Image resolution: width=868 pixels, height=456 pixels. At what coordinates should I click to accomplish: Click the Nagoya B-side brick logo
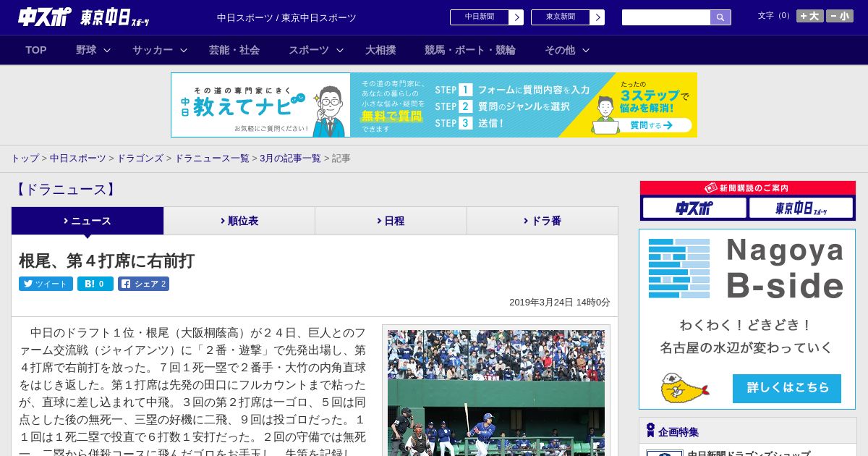[x=679, y=269]
